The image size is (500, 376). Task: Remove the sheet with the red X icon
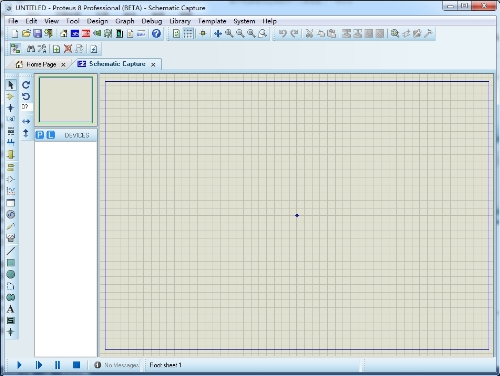[68, 49]
